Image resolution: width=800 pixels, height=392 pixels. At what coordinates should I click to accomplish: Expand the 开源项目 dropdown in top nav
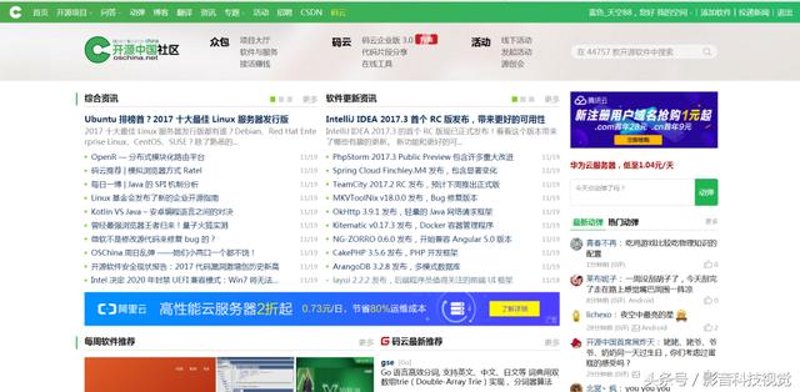click(74, 12)
